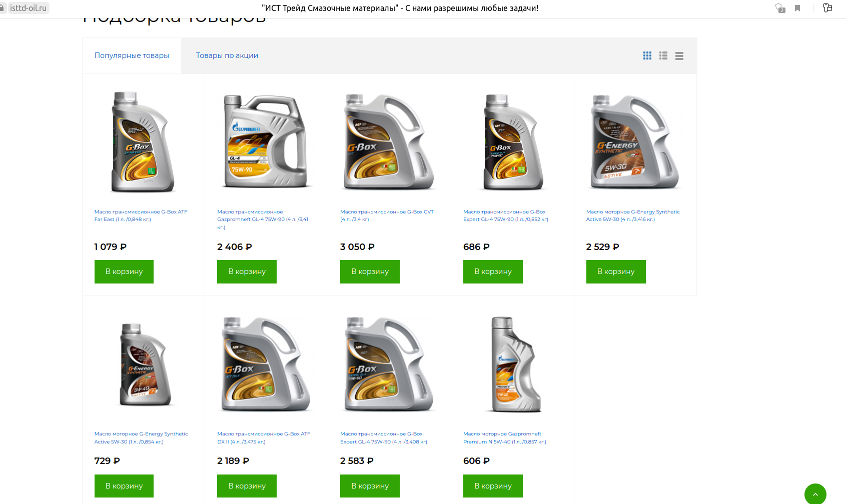The image size is (846, 504).
Task: Click G-Energy 5W-30 4 л canister image
Action: (x=634, y=141)
